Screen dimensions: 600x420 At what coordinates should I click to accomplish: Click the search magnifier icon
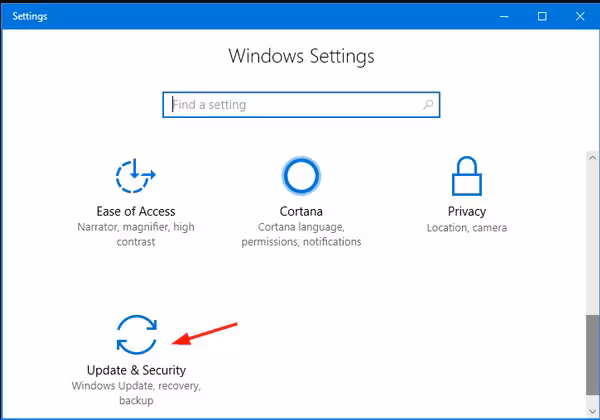tap(428, 104)
